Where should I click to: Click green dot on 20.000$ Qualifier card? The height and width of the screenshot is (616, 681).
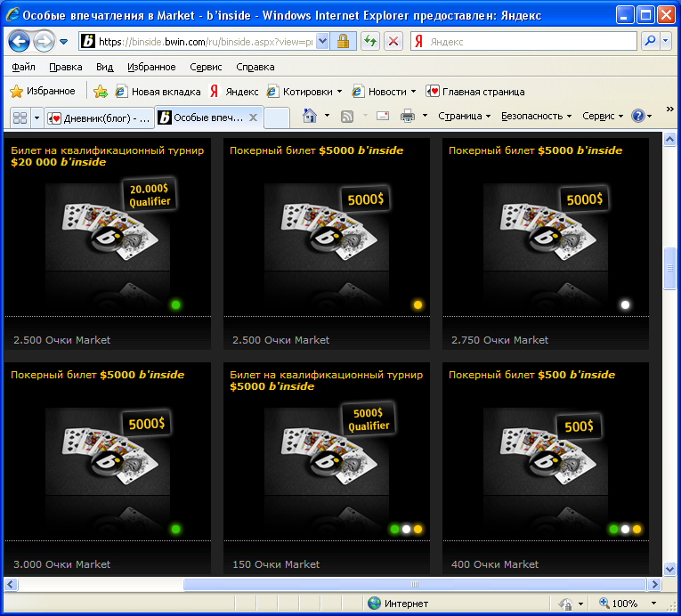click(x=175, y=305)
